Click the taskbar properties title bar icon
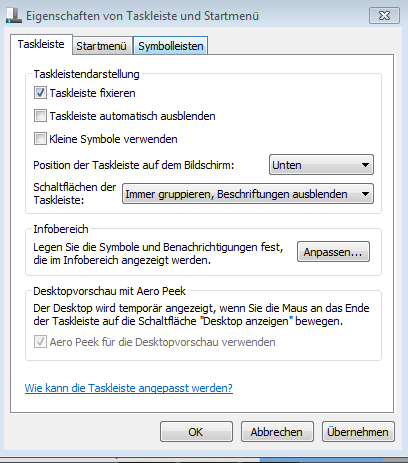Image resolution: width=408 pixels, height=463 pixels. click(14, 16)
